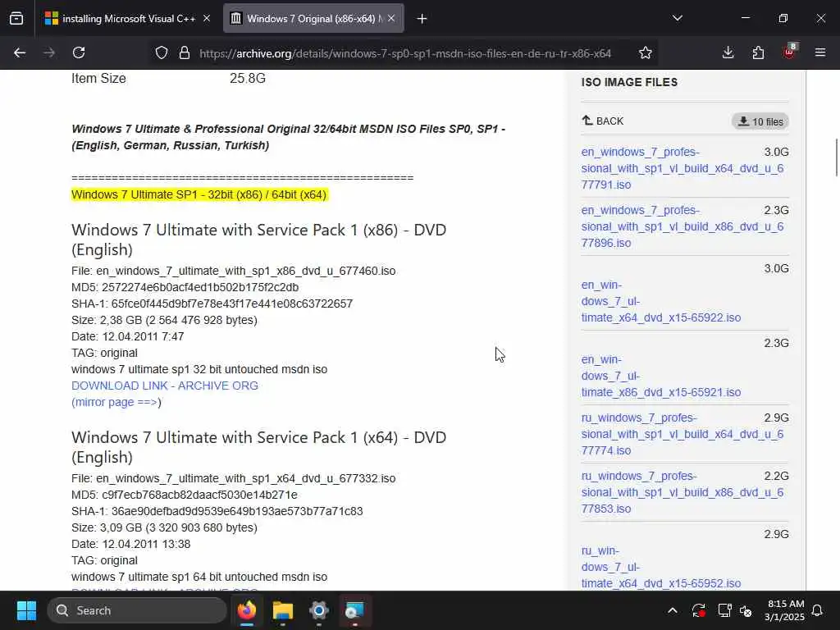The image size is (840, 630).
Task: Open en_windows_7_ultimate_x86_dvd_x15-65921.iso link
Action: [x=660, y=376]
